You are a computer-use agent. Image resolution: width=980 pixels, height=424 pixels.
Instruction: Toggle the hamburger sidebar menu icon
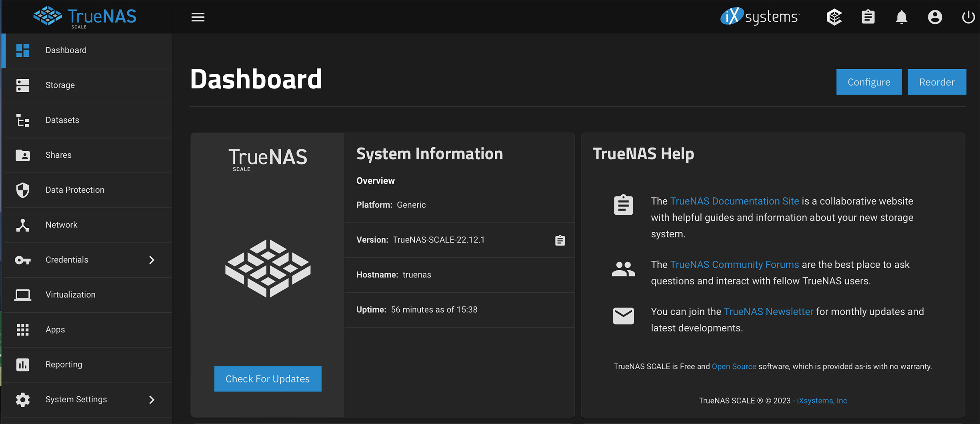198,17
